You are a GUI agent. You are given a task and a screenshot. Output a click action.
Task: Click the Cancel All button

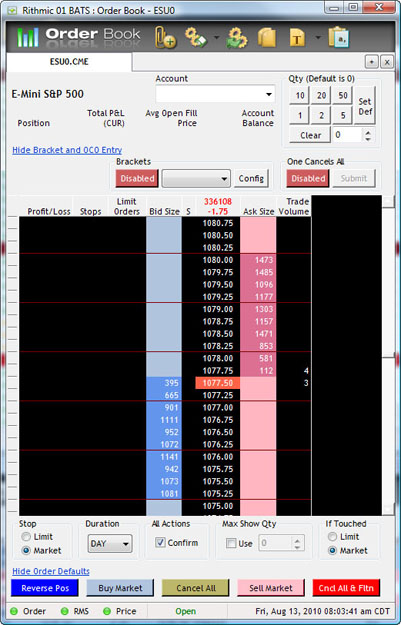click(x=195, y=588)
